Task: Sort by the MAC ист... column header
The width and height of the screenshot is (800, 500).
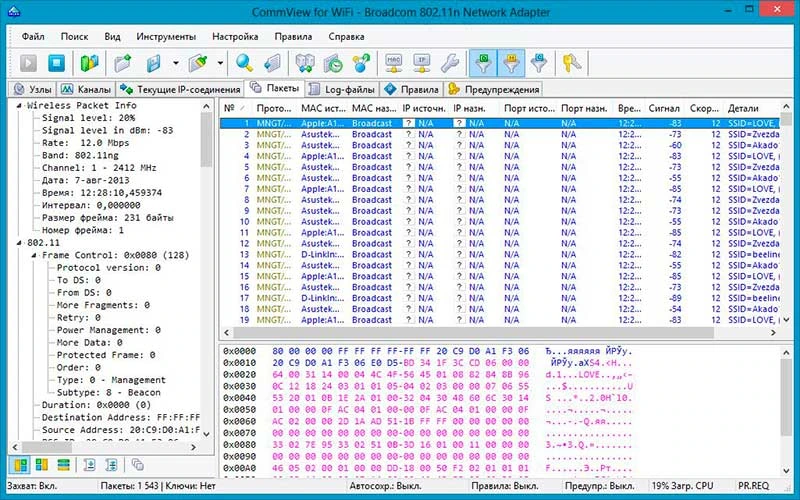Action: tap(323, 108)
